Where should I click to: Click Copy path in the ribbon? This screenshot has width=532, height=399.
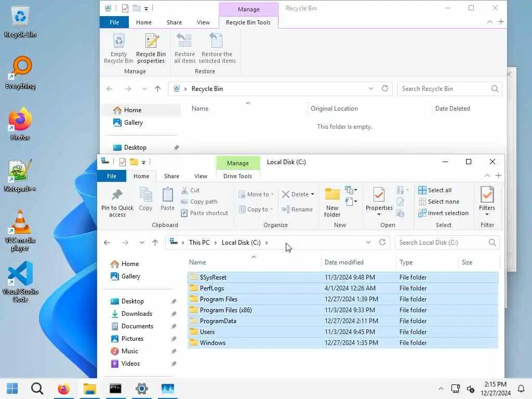tap(199, 202)
